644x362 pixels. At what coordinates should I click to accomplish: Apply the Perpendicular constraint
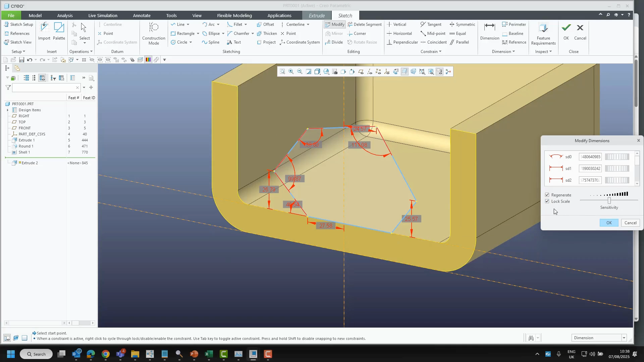[x=402, y=42]
